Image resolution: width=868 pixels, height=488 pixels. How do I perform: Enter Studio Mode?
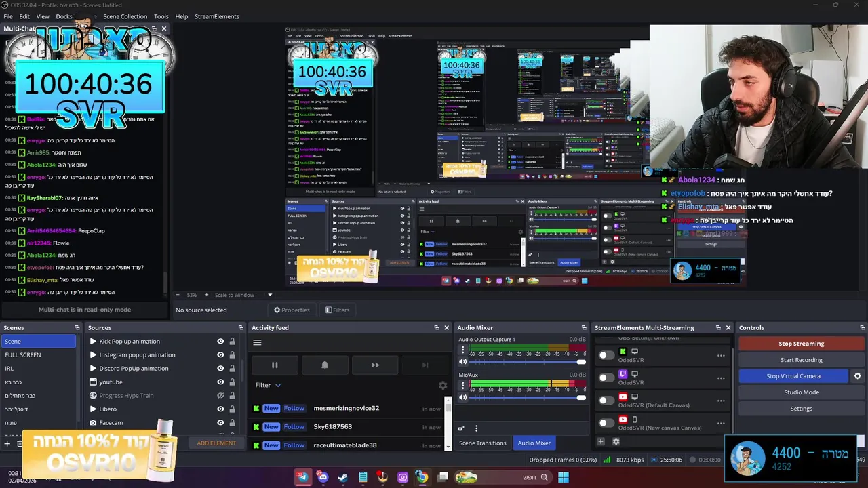(x=802, y=392)
